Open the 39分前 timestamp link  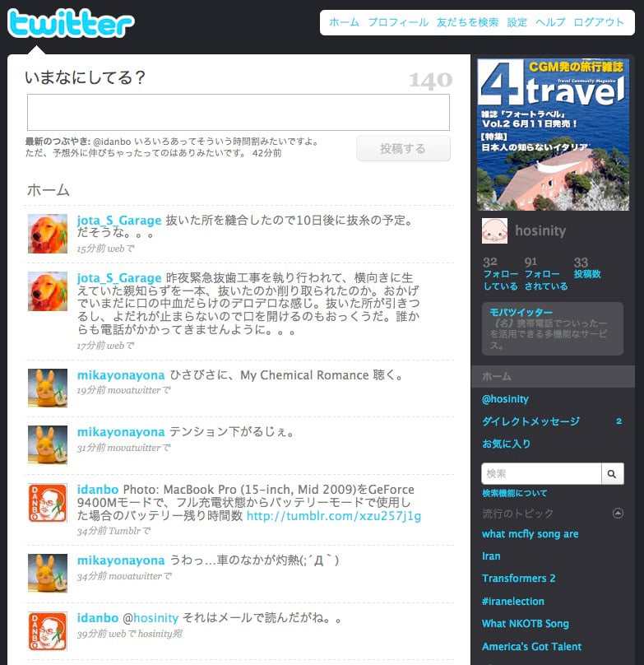click(x=91, y=634)
